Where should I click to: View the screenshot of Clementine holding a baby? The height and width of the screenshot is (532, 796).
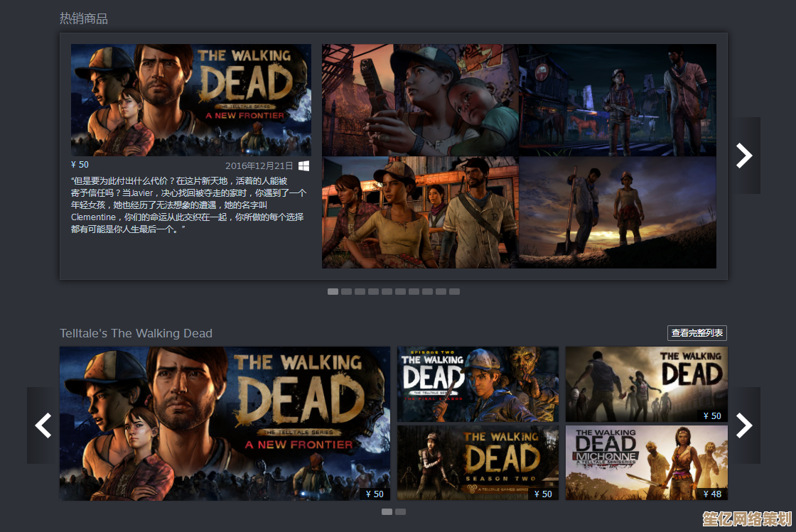pyautogui.click(x=420, y=100)
